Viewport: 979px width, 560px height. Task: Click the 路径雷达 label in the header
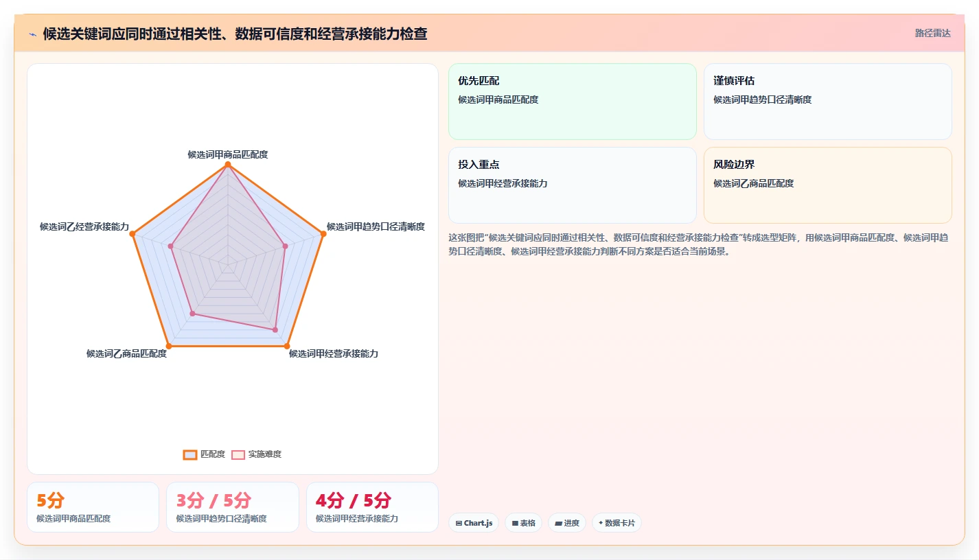932,33
